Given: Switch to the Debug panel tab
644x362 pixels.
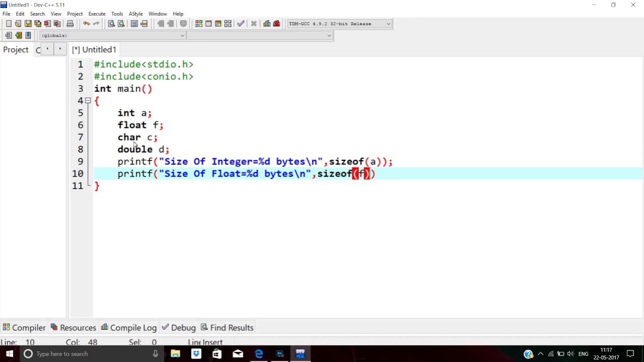Looking at the screenshot, I should click(183, 327).
